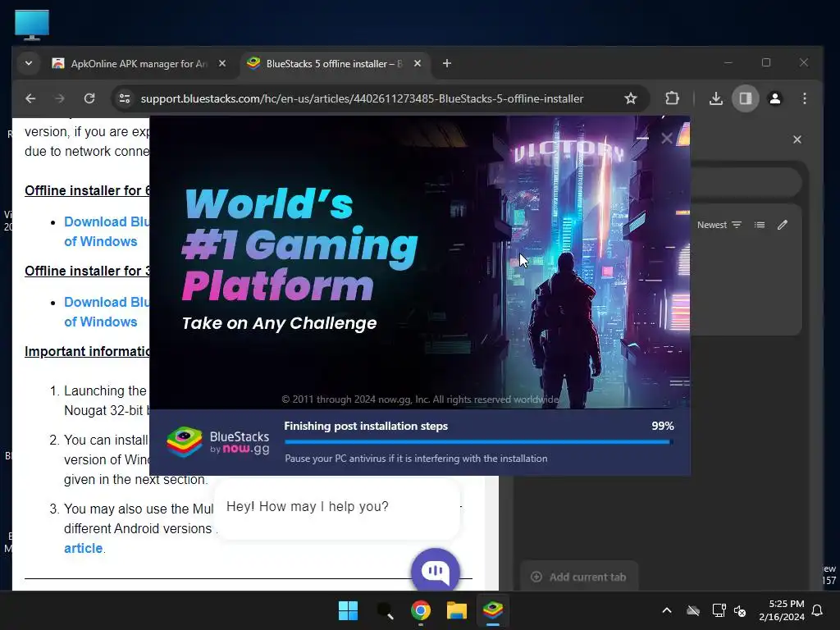Click the support.bluestacks.com address bar
This screenshot has width=840, height=630.
click(x=362, y=98)
